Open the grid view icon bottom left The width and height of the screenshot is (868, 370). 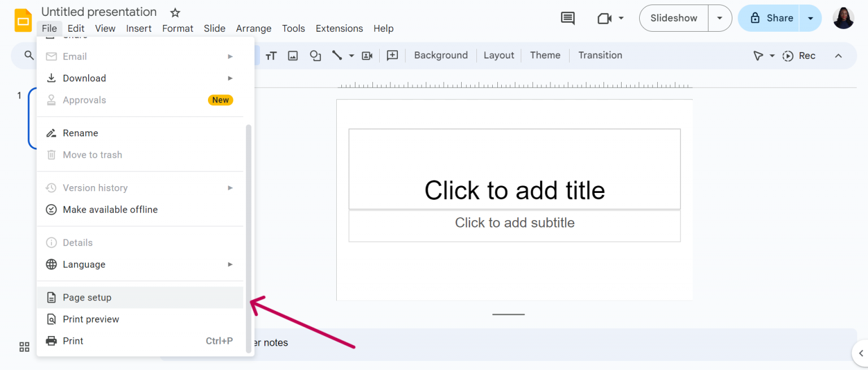[x=24, y=347]
